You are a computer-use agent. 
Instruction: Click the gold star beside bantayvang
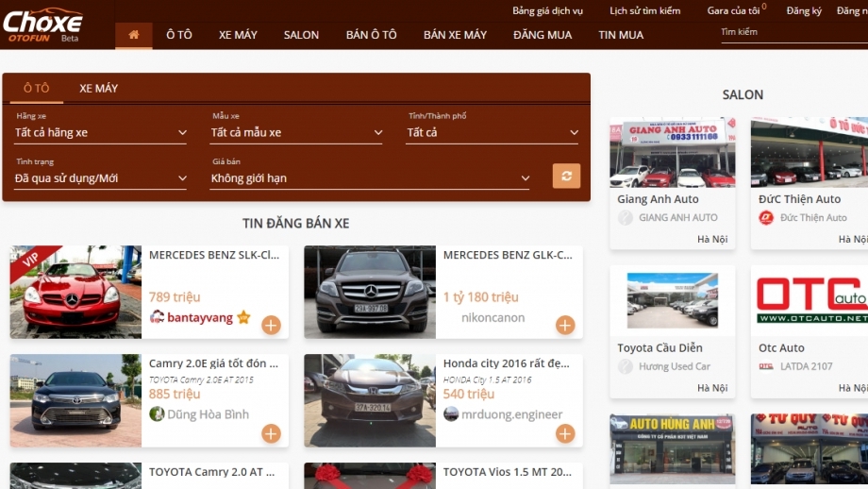tap(243, 317)
